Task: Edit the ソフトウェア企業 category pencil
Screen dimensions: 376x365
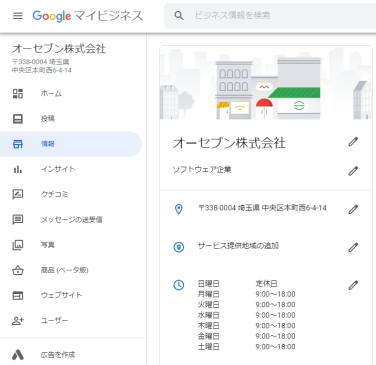Action: [x=353, y=171]
